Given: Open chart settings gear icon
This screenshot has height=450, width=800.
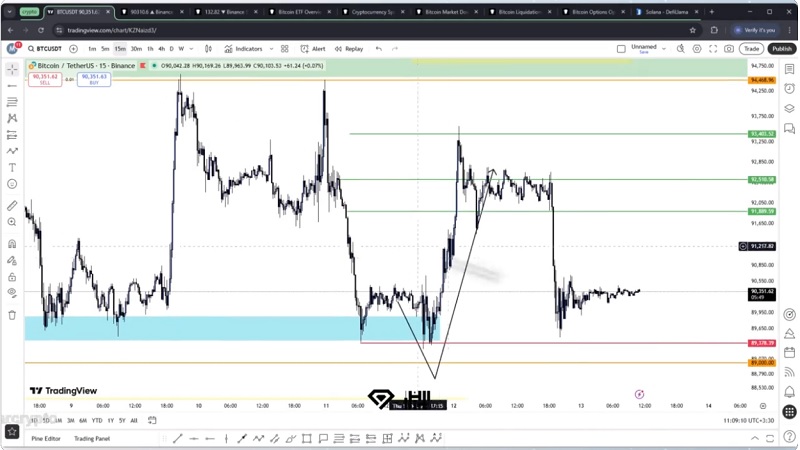Looking at the screenshot, I should click(698, 48).
